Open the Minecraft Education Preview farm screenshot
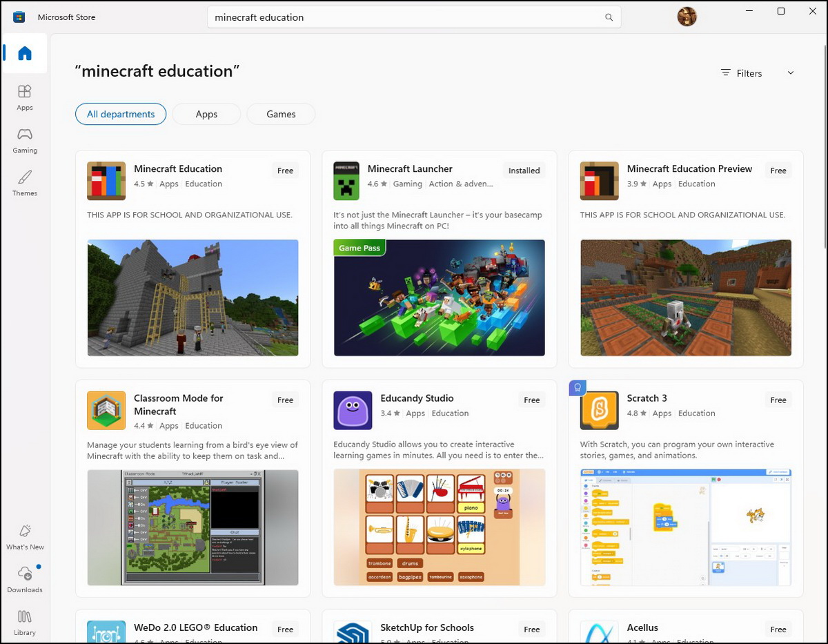This screenshot has height=644, width=828. point(686,297)
